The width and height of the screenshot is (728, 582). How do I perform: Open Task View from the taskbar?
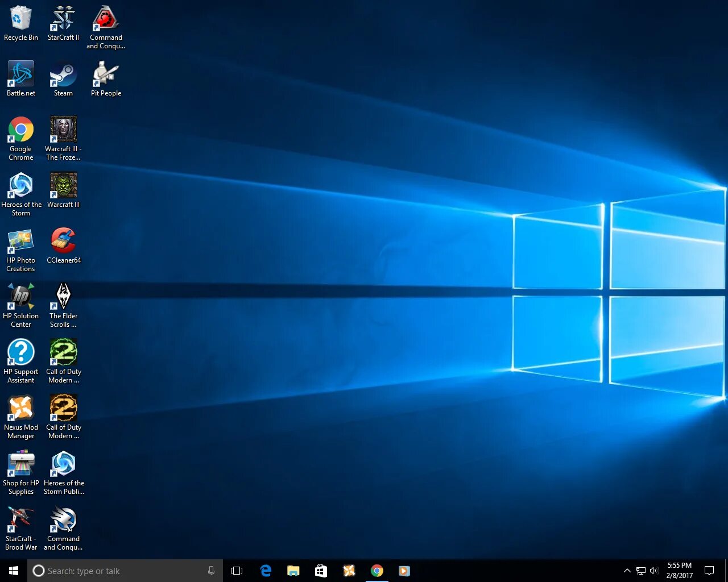(237, 571)
